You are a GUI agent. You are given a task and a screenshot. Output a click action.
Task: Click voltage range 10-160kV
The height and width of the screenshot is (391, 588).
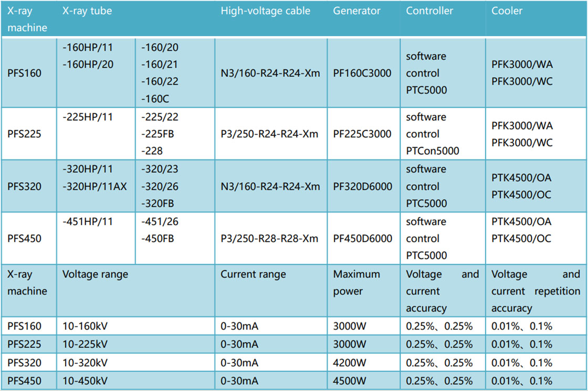85,326
